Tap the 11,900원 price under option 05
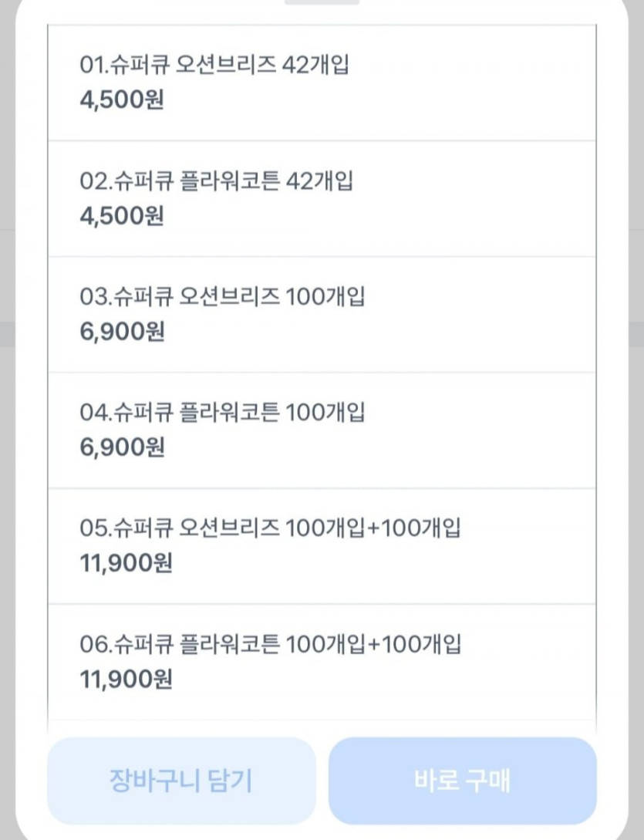This screenshot has width=644, height=840. tap(126, 564)
